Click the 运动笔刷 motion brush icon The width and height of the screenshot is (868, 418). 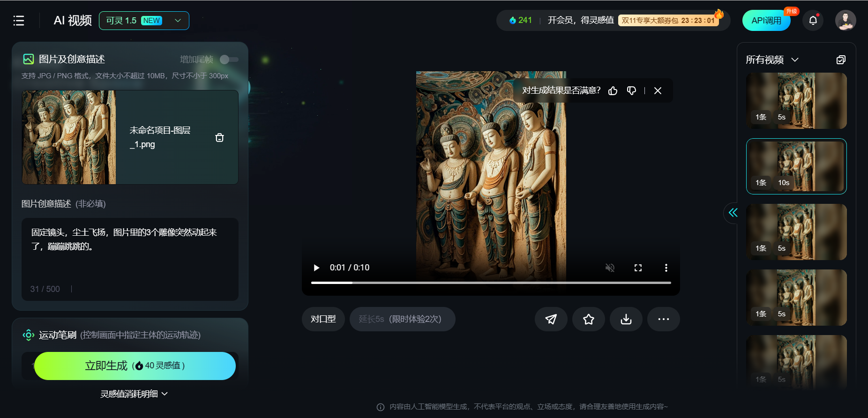(x=29, y=335)
